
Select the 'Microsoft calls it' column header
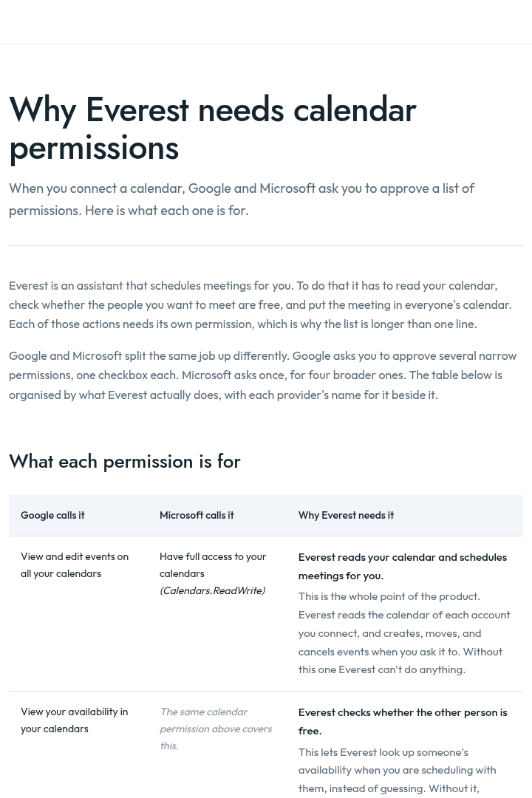click(x=197, y=515)
